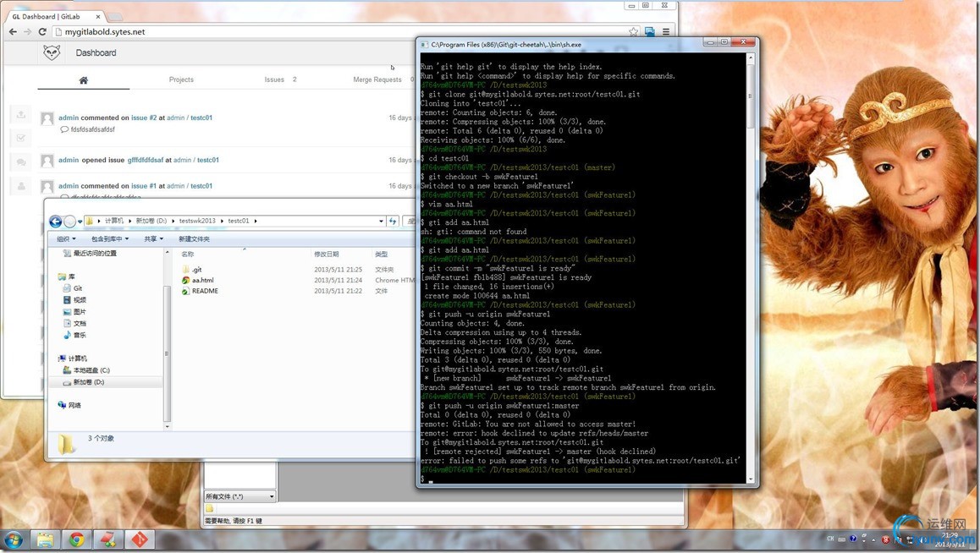
Task: Go back in Explorer window
Action: [x=56, y=221]
